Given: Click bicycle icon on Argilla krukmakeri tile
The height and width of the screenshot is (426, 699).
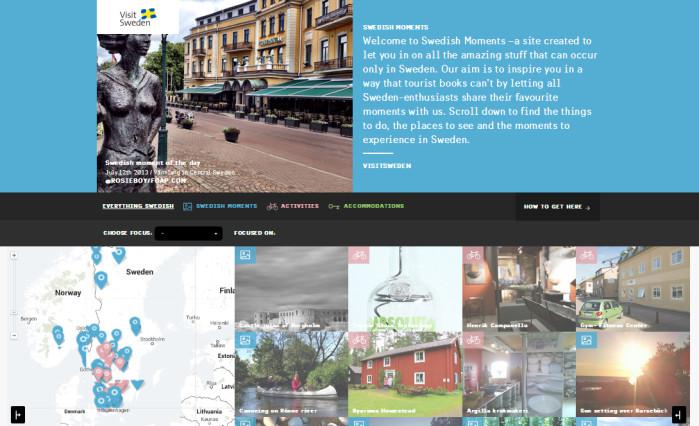Looking at the screenshot, I should click(473, 340).
